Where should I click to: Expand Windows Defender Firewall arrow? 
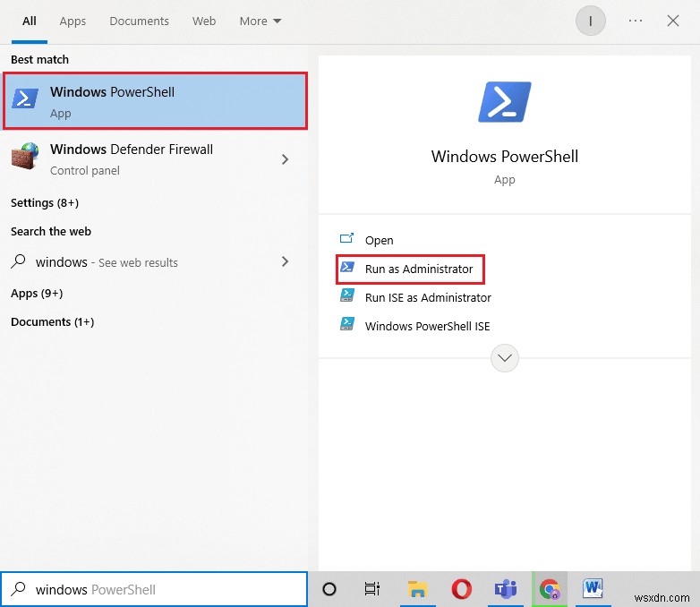pyautogui.click(x=285, y=159)
